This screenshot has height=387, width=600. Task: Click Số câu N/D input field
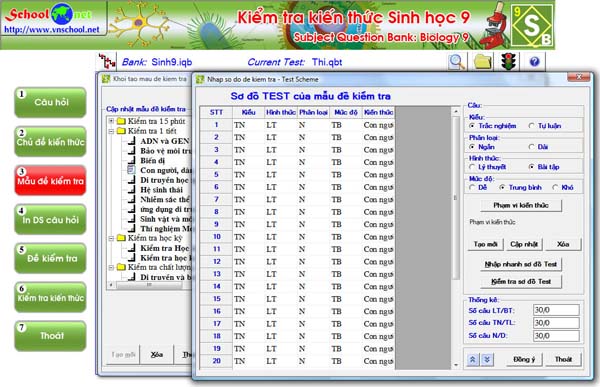click(x=556, y=336)
